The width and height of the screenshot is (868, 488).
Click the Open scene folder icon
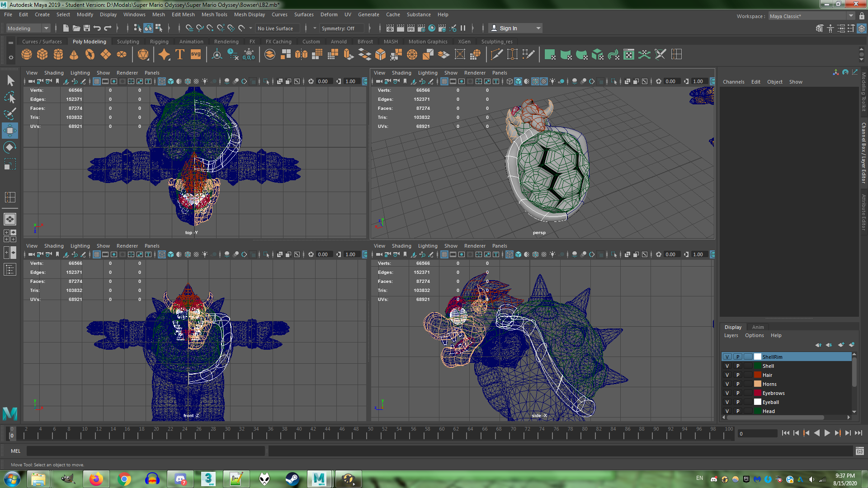[76, 28]
